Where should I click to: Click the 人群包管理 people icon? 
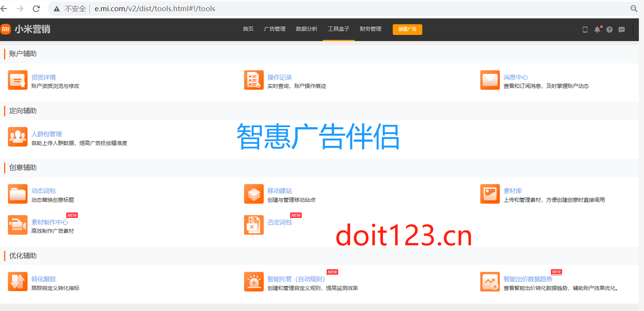17,137
